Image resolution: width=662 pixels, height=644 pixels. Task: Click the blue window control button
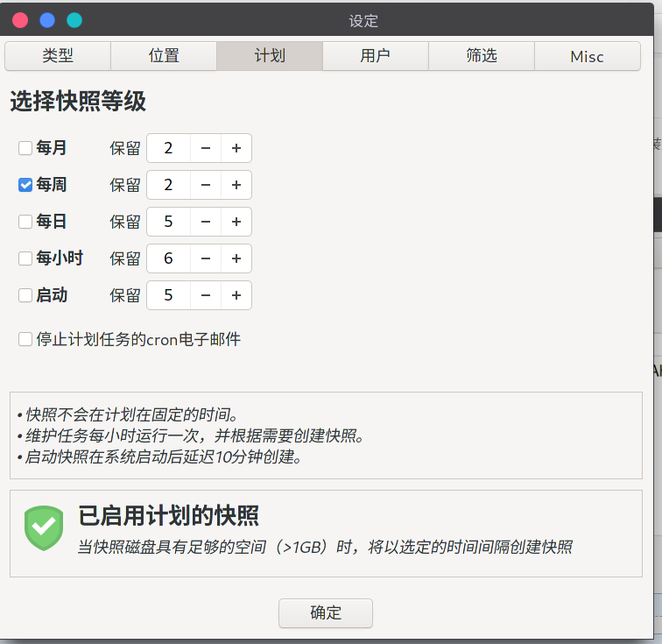click(47, 20)
